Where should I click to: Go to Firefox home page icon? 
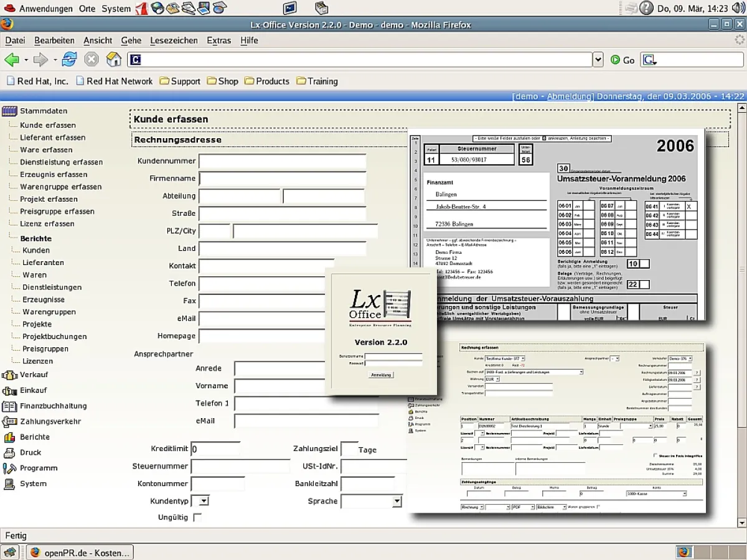(113, 60)
